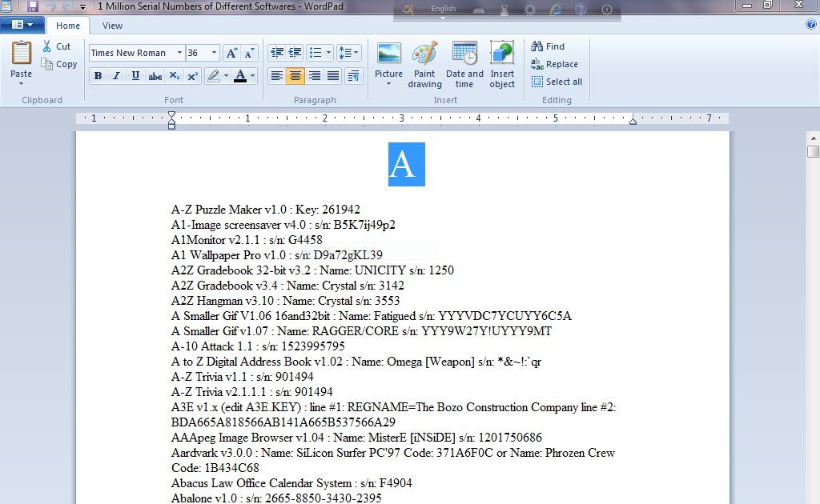Click the font size 36 field

click(198, 53)
